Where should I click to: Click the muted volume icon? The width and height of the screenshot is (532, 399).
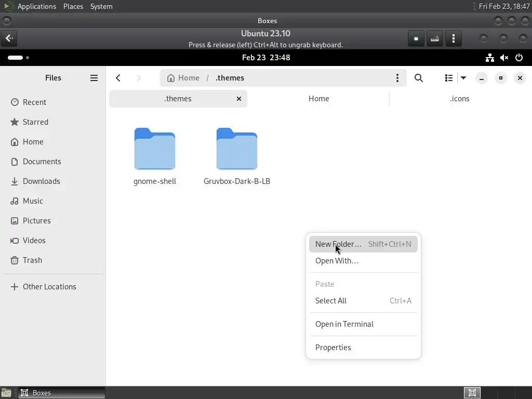[x=504, y=58]
